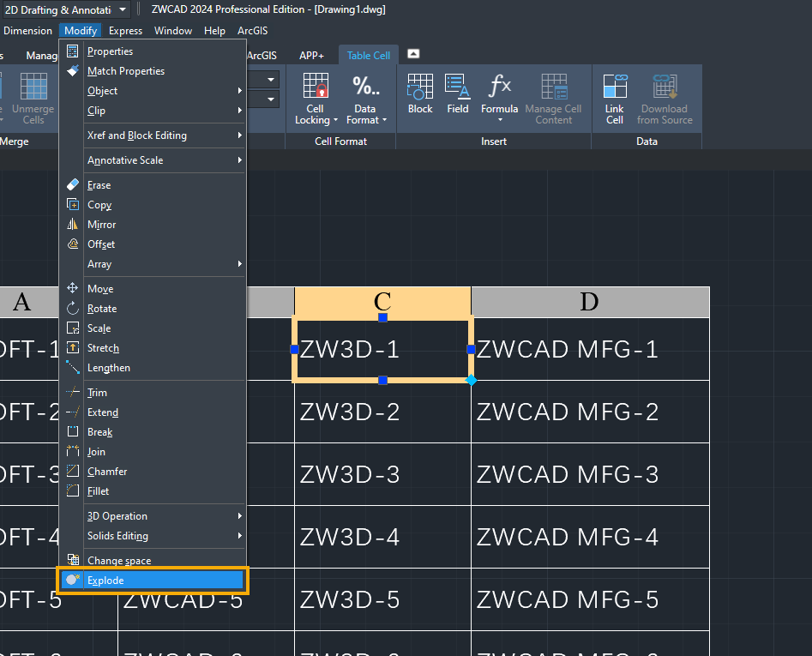Click the Move arrows icon

point(73,288)
